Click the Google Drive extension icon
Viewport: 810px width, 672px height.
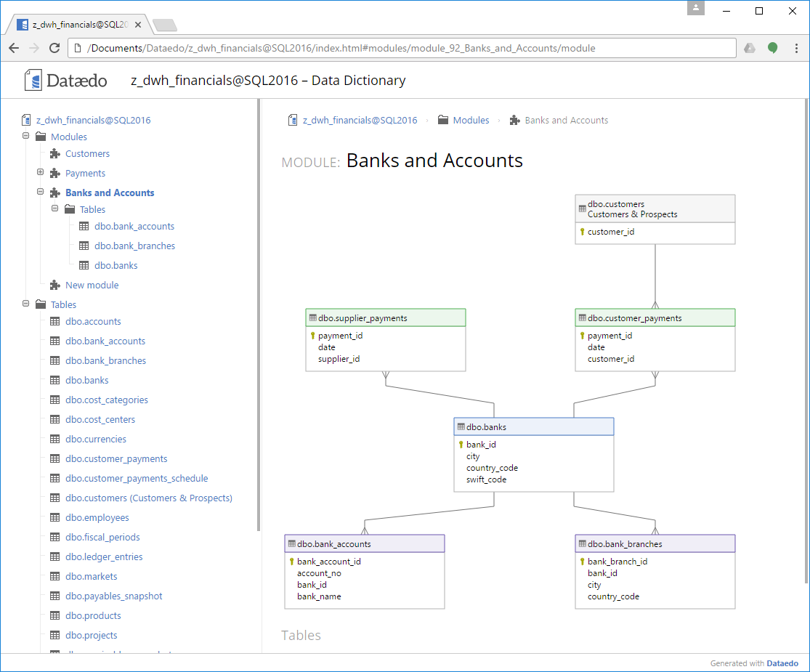coord(750,48)
